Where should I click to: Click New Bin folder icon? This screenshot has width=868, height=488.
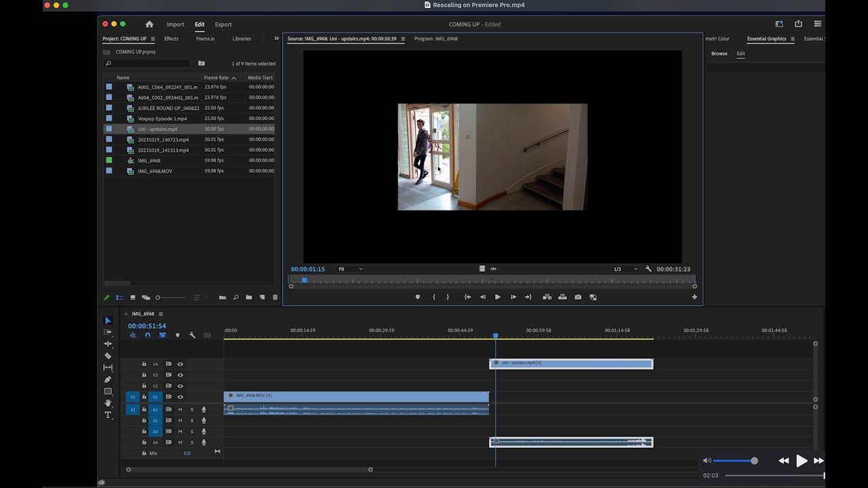pos(249,298)
